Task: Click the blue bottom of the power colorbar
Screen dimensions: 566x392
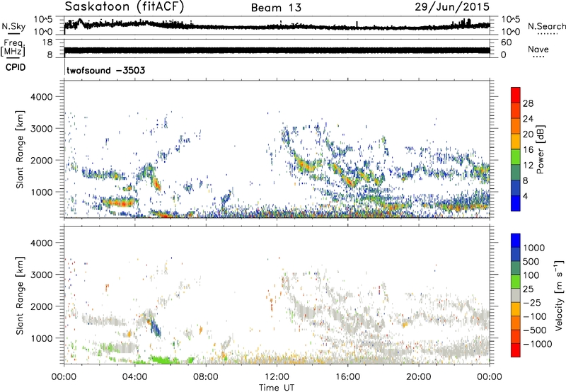Action: tap(516, 203)
